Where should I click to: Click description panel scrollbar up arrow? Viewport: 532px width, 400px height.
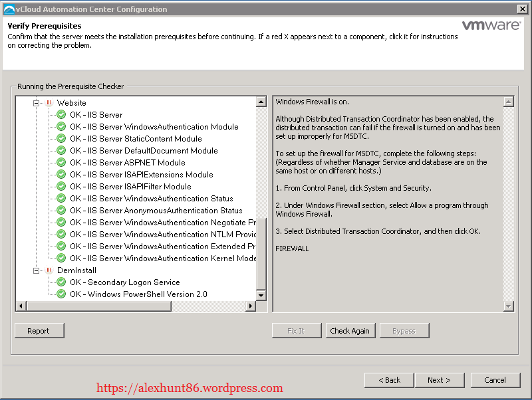[x=508, y=102]
